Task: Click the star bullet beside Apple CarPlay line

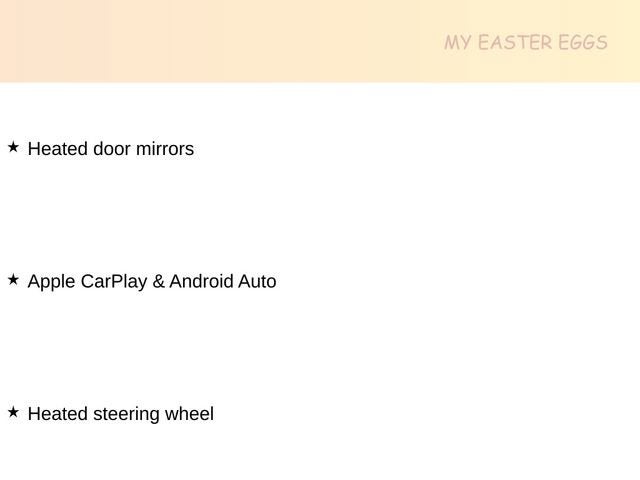Action: pyautogui.click(x=13, y=280)
